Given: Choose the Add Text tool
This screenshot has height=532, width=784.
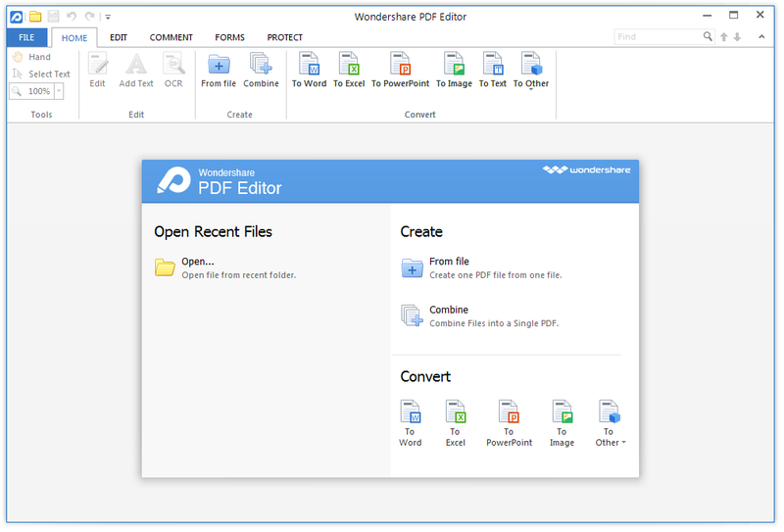Looking at the screenshot, I should coord(136,70).
